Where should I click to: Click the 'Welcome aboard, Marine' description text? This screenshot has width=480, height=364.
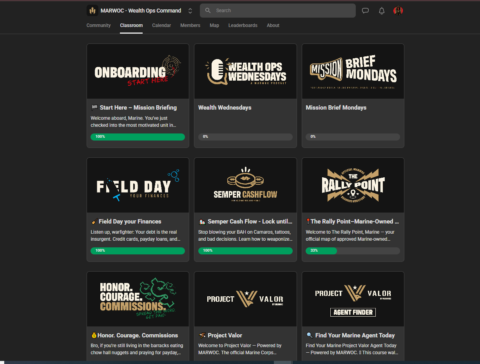click(133, 122)
